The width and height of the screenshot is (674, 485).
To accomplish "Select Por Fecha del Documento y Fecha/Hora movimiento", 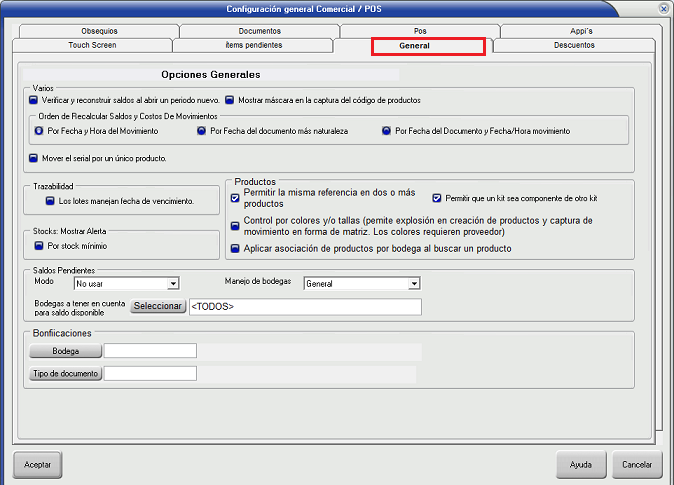I will click(x=386, y=131).
